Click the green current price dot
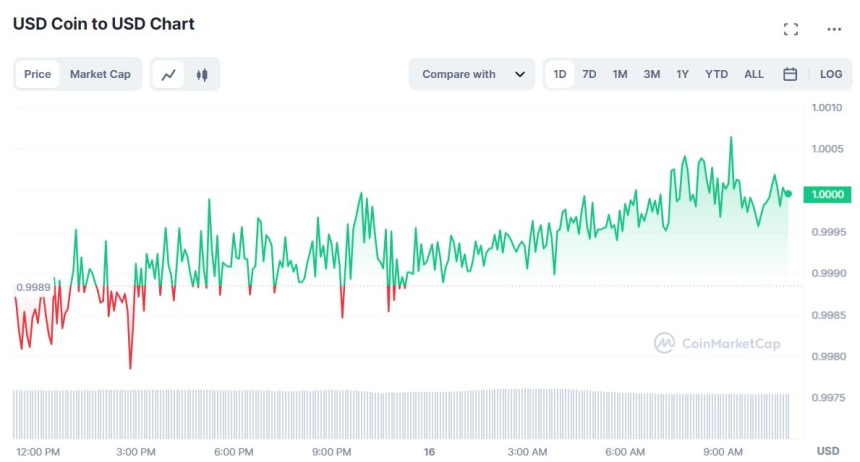This screenshot has height=462, width=860. tap(788, 193)
